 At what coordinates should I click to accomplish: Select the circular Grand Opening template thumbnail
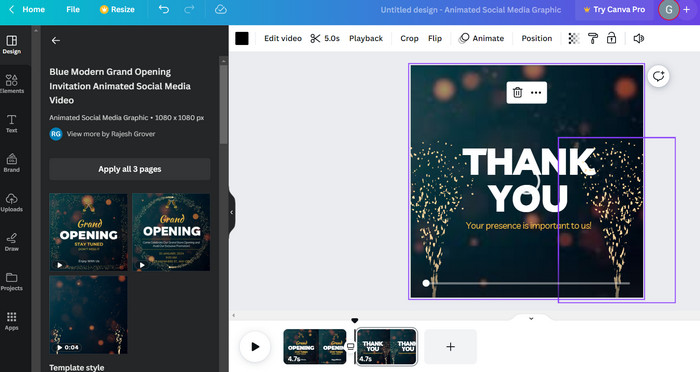tap(171, 232)
